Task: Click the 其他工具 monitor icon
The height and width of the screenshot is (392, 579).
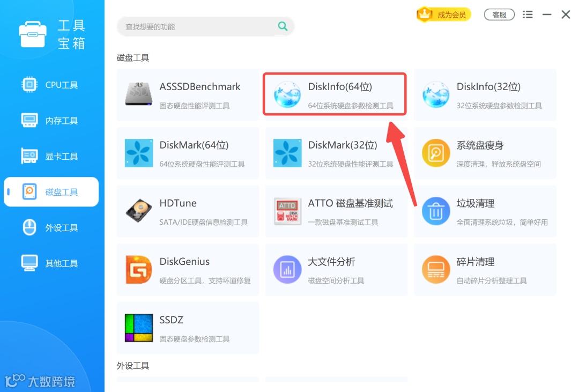Action: coord(29,263)
